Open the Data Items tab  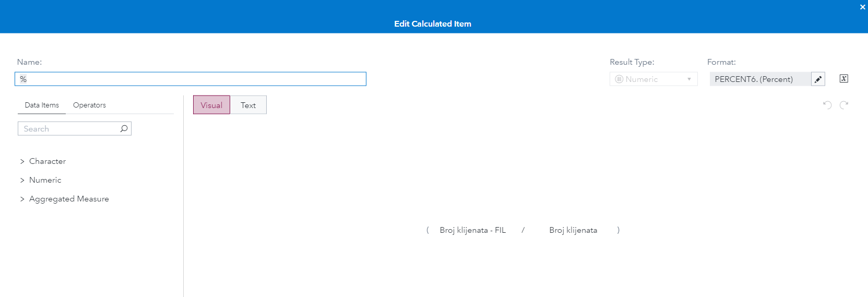pyautogui.click(x=42, y=105)
